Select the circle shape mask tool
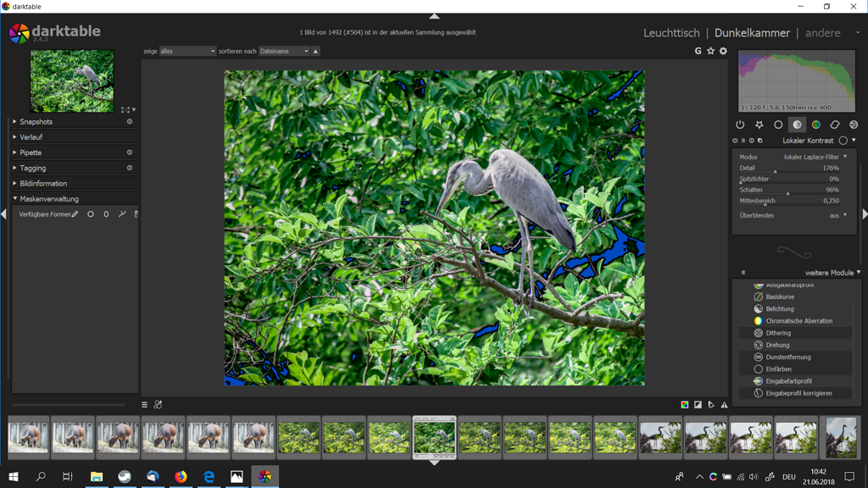This screenshot has width=868, height=488. click(91, 213)
